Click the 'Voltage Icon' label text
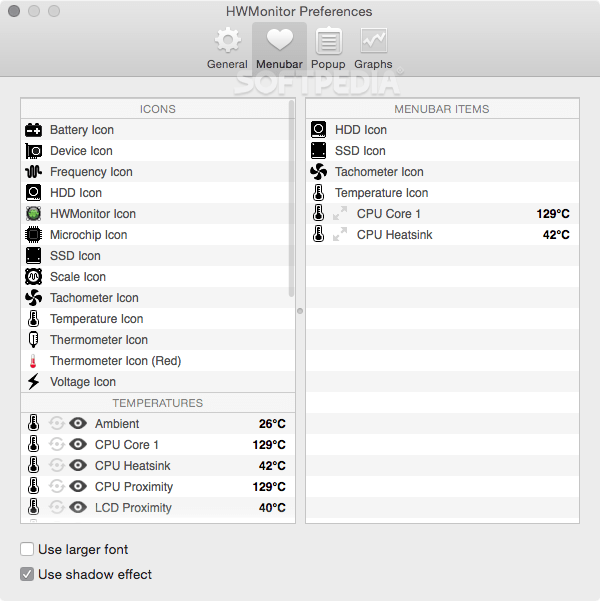Viewport: 600px width, 601px height. tap(83, 382)
